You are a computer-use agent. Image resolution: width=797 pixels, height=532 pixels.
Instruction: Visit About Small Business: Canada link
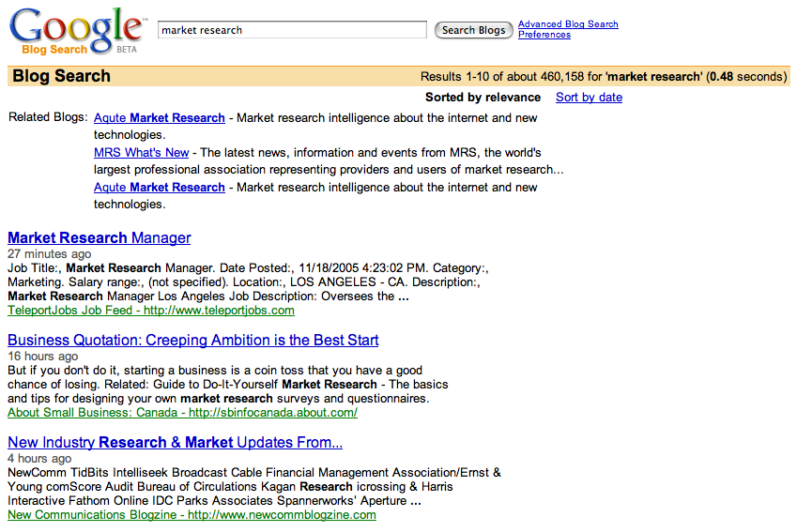(182, 413)
